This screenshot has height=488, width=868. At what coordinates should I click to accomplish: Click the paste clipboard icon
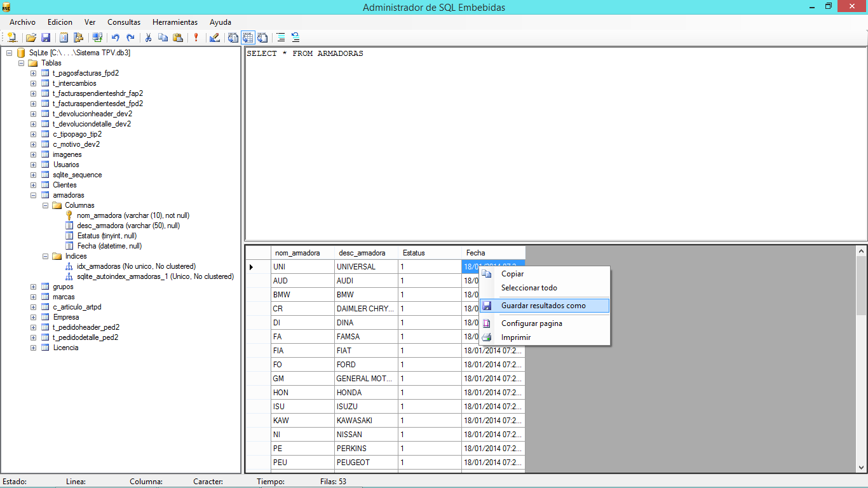point(178,37)
